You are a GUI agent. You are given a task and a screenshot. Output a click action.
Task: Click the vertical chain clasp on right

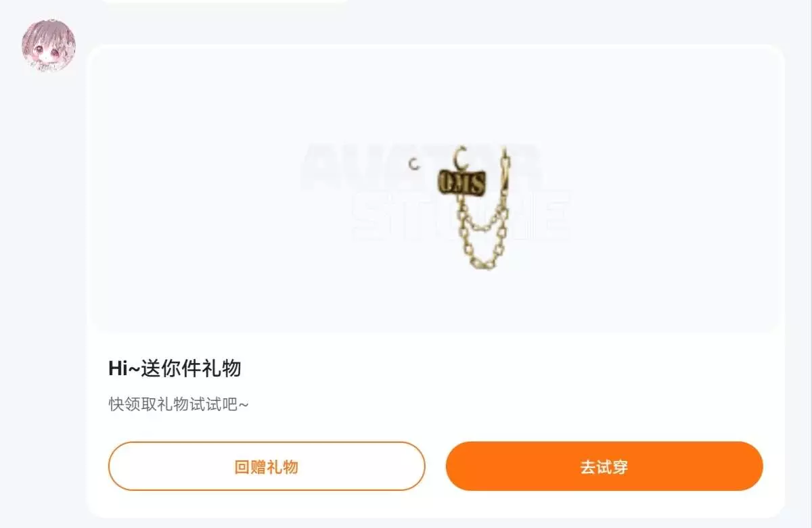(x=504, y=172)
